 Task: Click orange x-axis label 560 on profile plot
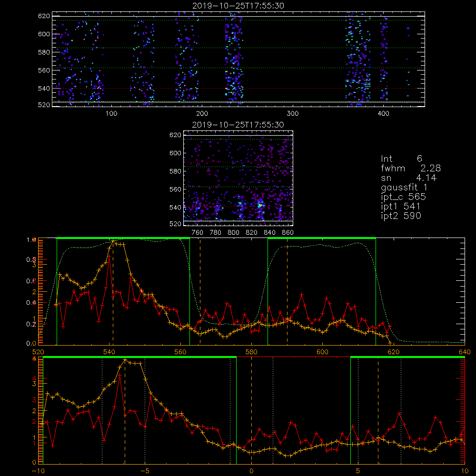180,352
